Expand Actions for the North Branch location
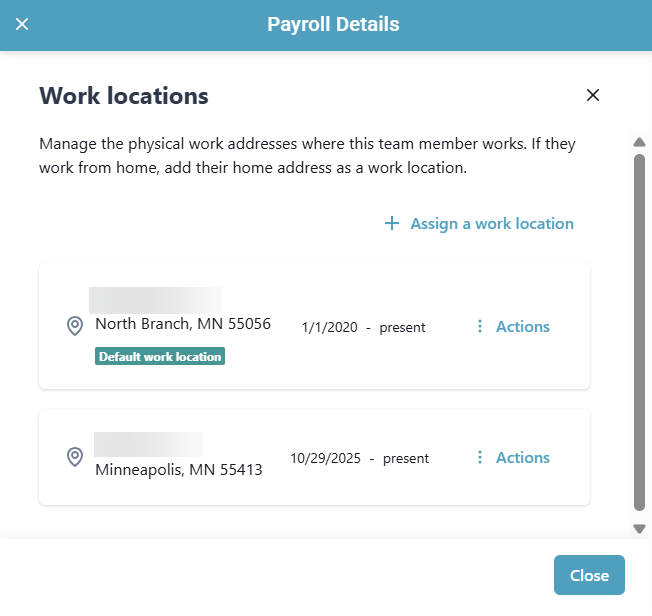Screen dimensions: 652x616 point(522,327)
